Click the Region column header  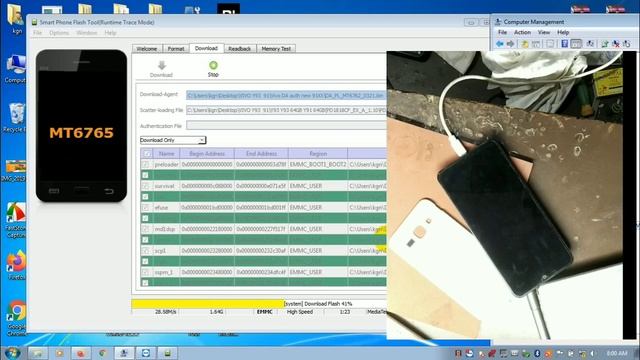pos(318,154)
